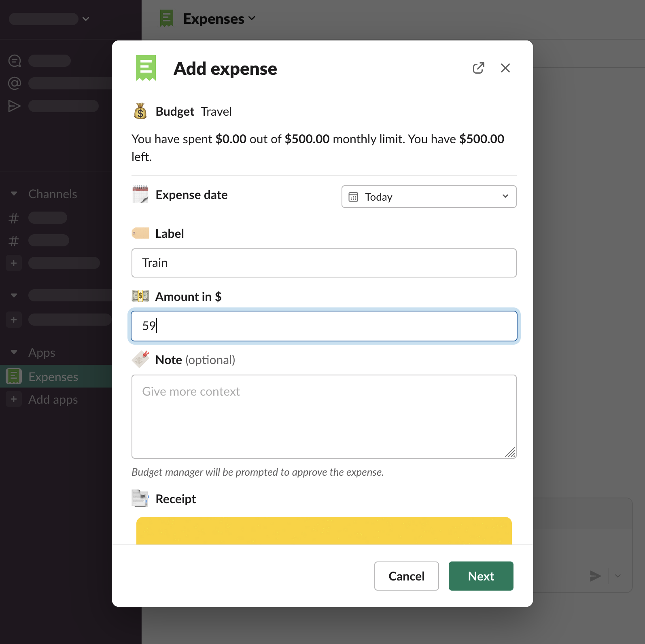
Task: Open the Expense date Today dropdown
Action: tap(429, 197)
